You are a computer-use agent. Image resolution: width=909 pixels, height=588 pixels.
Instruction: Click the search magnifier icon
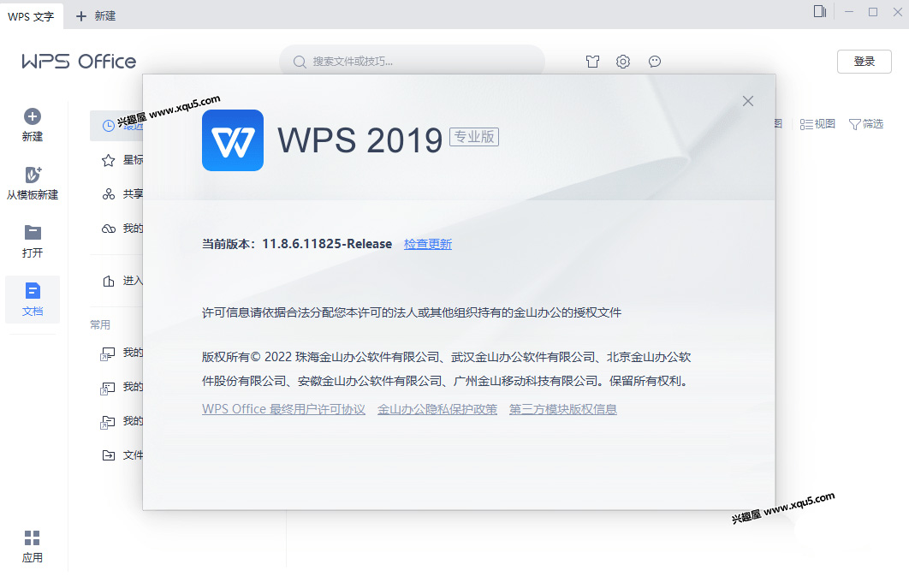(299, 62)
